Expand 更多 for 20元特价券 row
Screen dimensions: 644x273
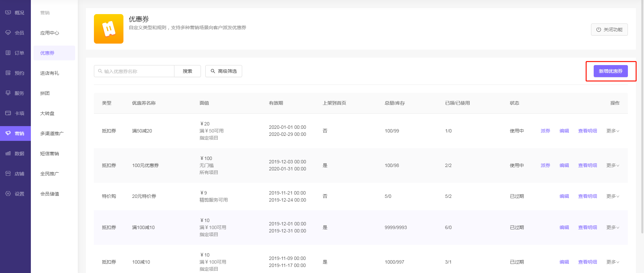613,196
